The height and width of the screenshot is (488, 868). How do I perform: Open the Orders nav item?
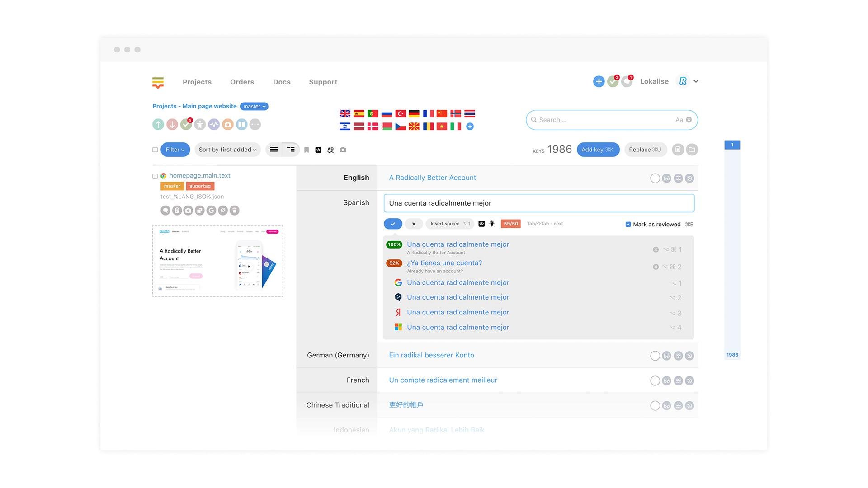[x=242, y=82]
